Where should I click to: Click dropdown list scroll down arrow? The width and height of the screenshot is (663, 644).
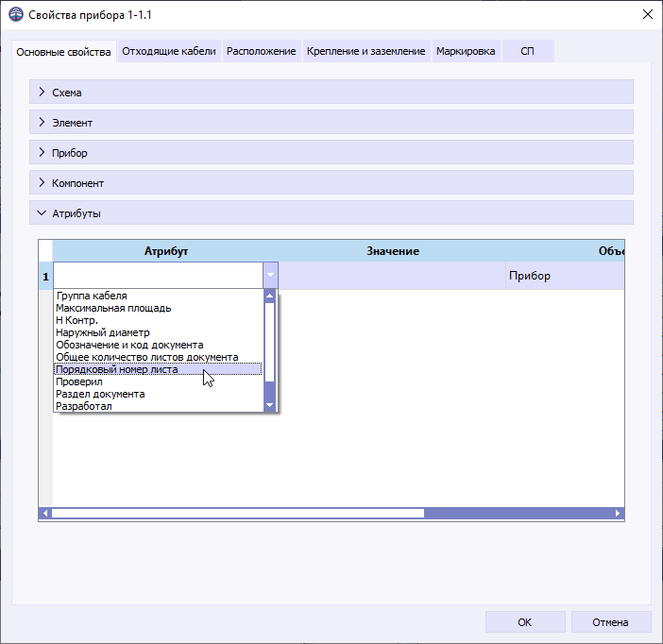click(x=270, y=405)
